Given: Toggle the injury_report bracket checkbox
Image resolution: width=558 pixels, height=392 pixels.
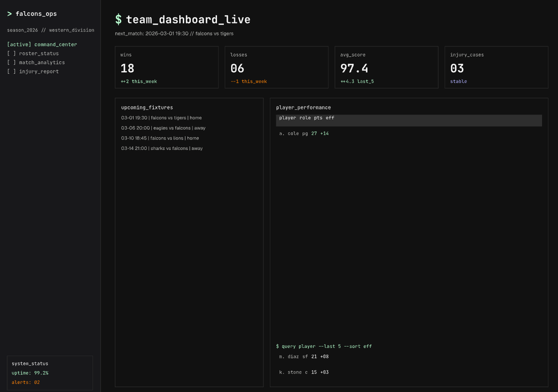Looking at the screenshot, I should [11, 71].
